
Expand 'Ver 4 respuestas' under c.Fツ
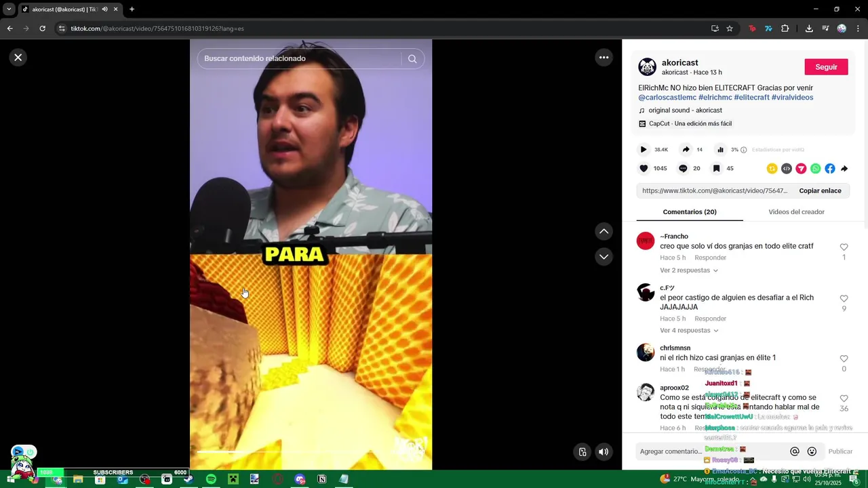coord(688,331)
